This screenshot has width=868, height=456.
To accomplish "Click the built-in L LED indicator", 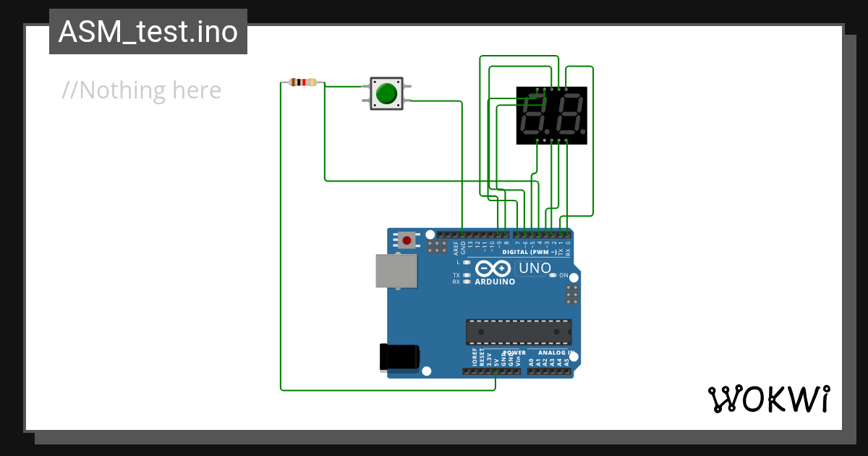I will (x=467, y=262).
